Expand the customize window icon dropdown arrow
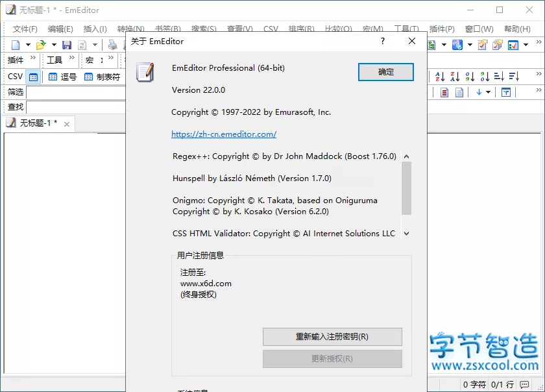 [526, 45]
